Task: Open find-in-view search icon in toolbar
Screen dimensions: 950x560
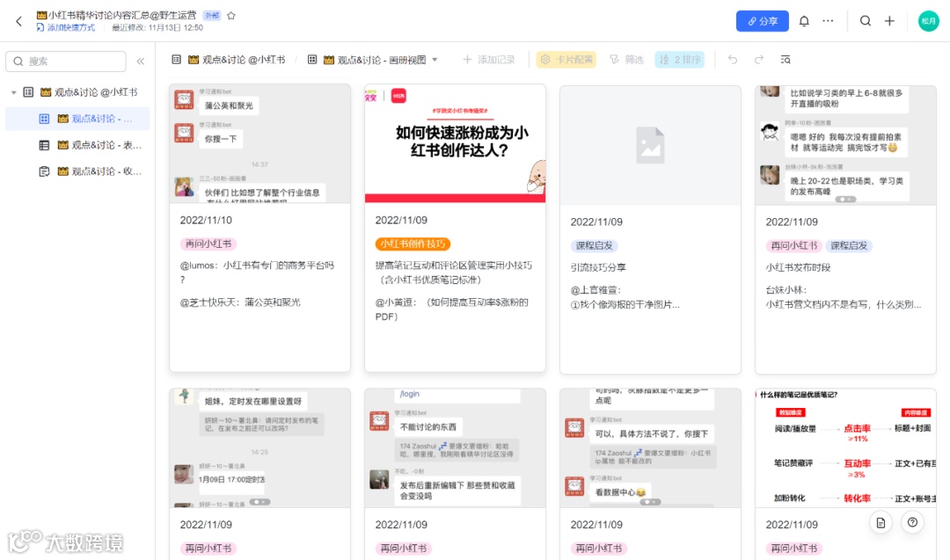Action: click(x=786, y=60)
